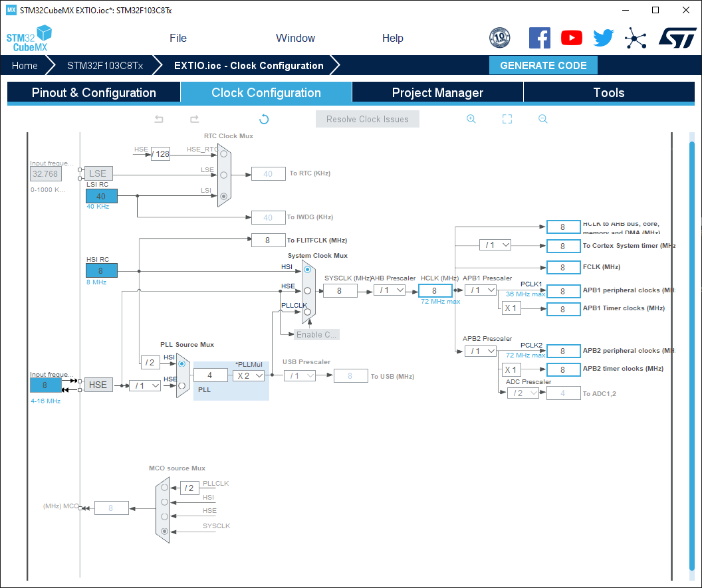Open the Facebook page icon

click(x=540, y=38)
